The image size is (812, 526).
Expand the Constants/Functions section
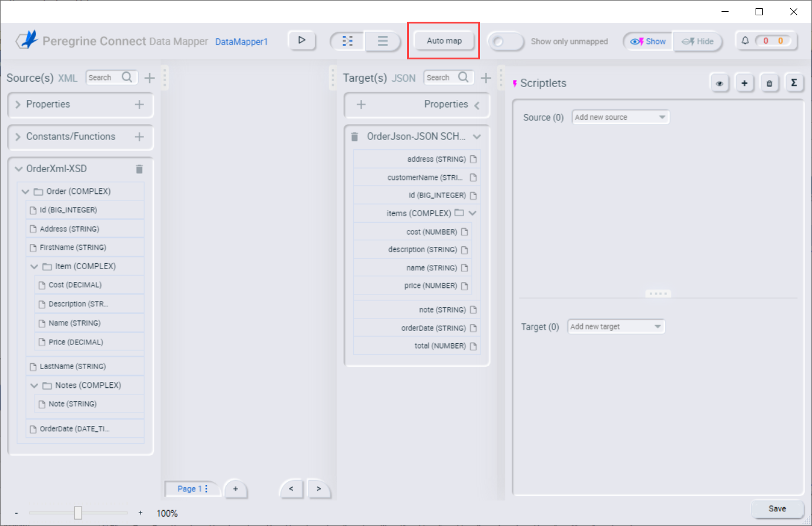pos(18,137)
